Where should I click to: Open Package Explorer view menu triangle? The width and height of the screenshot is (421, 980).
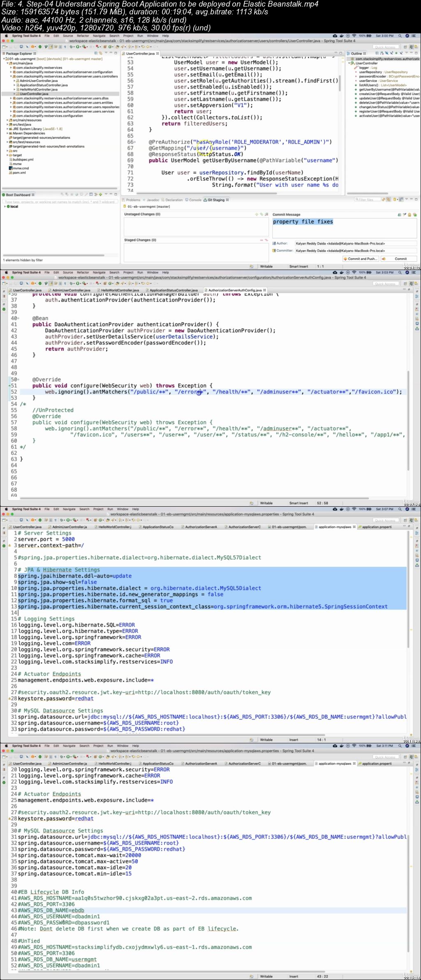(x=106, y=53)
